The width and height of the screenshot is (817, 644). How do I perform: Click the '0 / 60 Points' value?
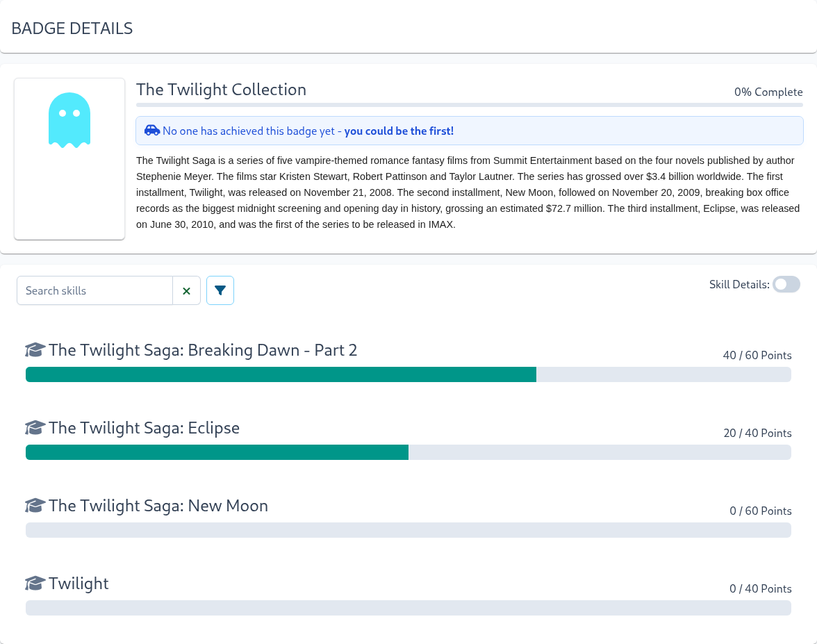(761, 511)
